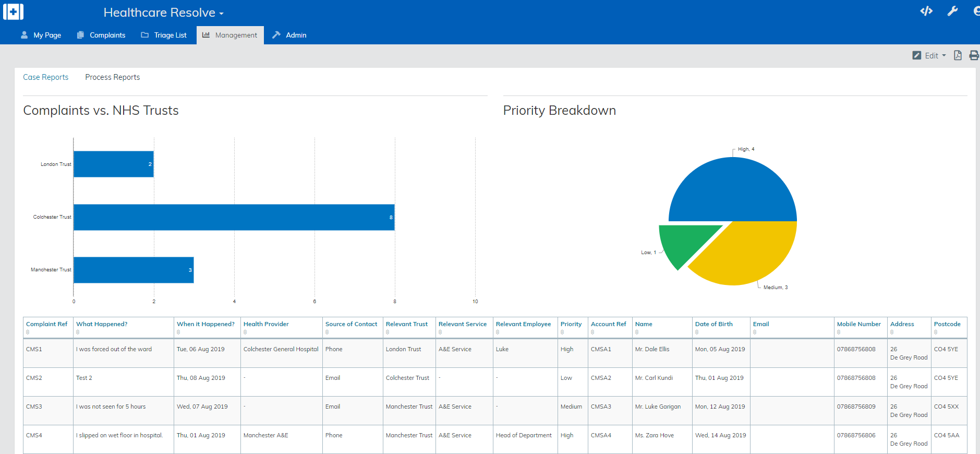Screen dimensions: 980x454
Task: Click the Postcode column header
Action: click(947, 324)
